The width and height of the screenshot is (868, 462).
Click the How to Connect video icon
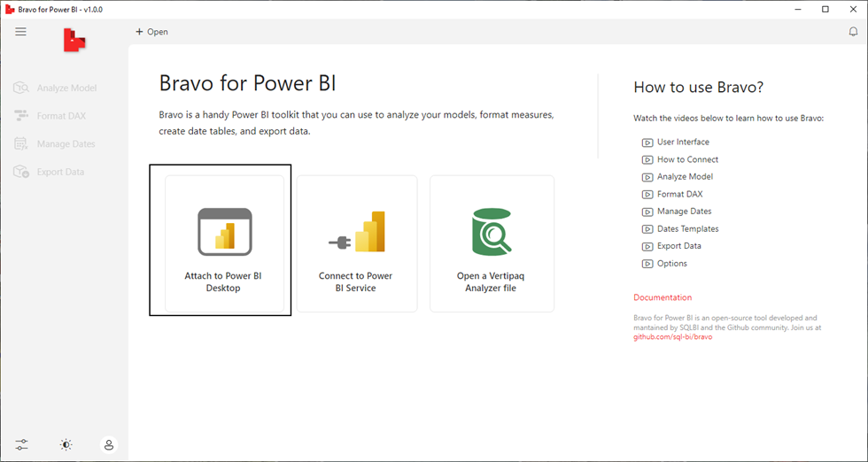point(647,160)
